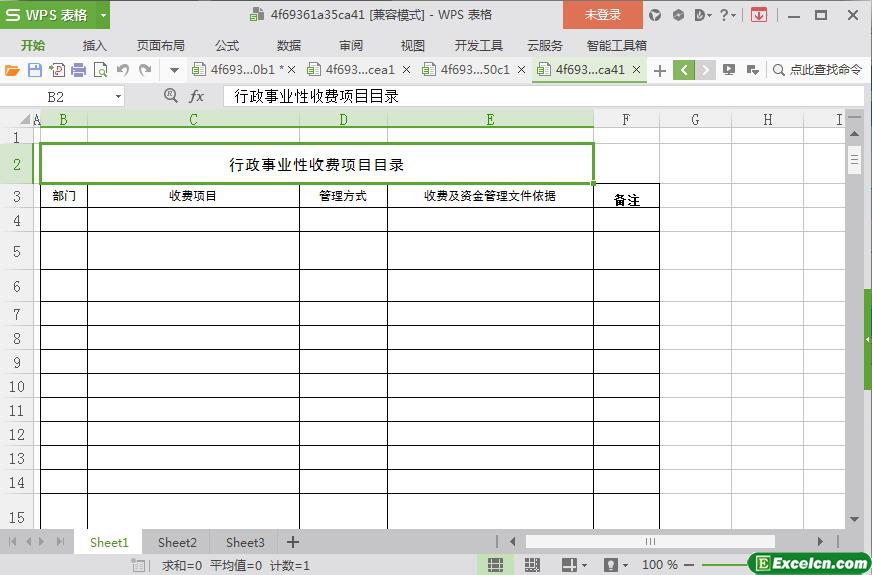Close the active 4f693...ca41 document tab
Screen dimensions: 872x575
coord(637,70)
